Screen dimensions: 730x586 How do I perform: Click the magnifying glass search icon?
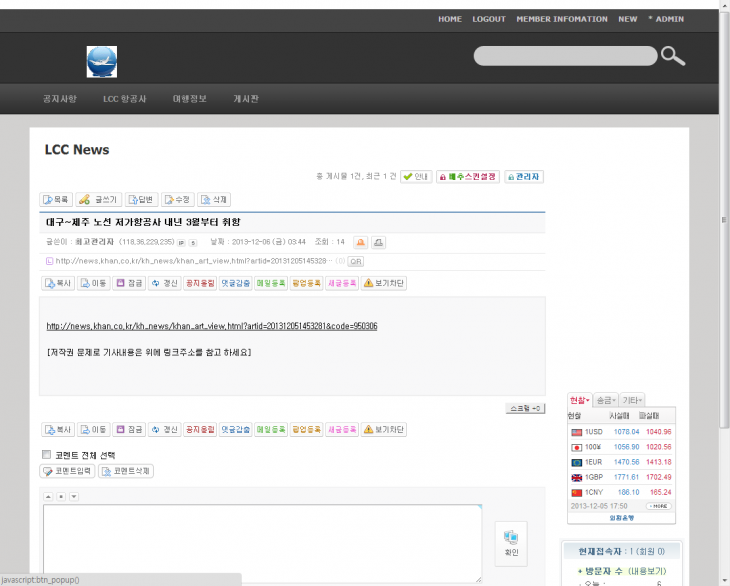pyautogui.click(x=673, y=56)
